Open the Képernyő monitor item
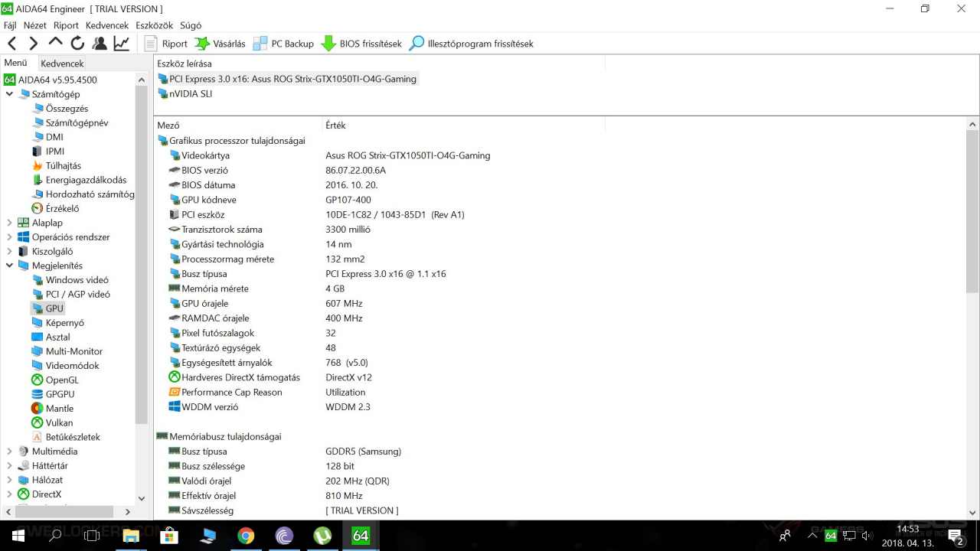 click(57, 323)
